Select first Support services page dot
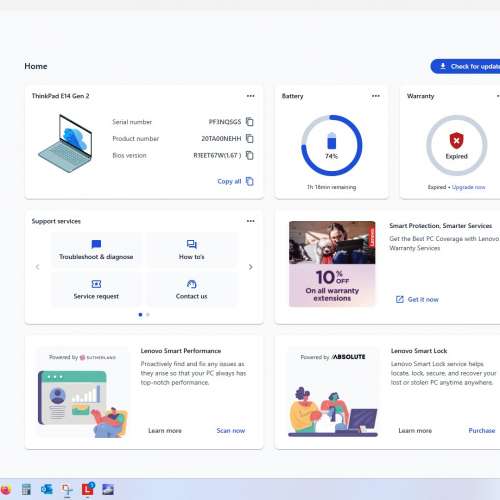This screenshot has width=500, height=500. (x=140, y=314)
